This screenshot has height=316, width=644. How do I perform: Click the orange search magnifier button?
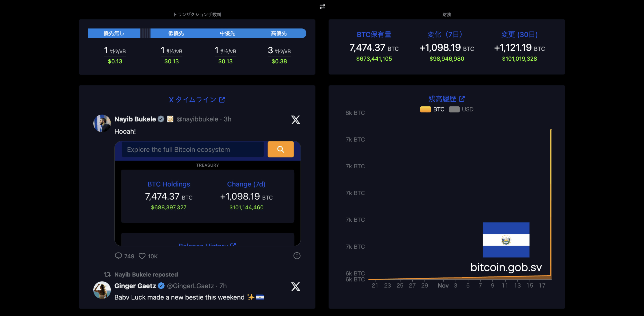[x=280, y=149]
